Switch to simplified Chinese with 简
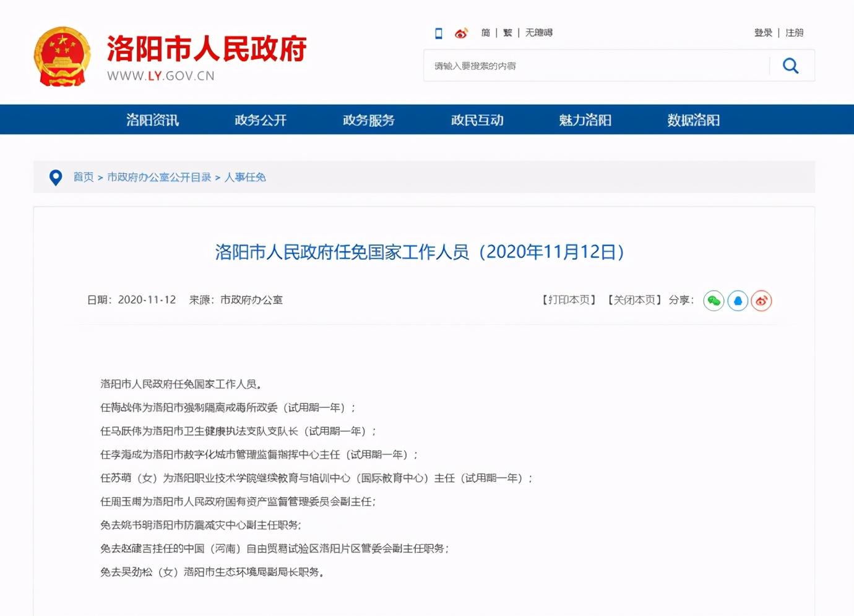854x616 pixels. pos(485,33)
